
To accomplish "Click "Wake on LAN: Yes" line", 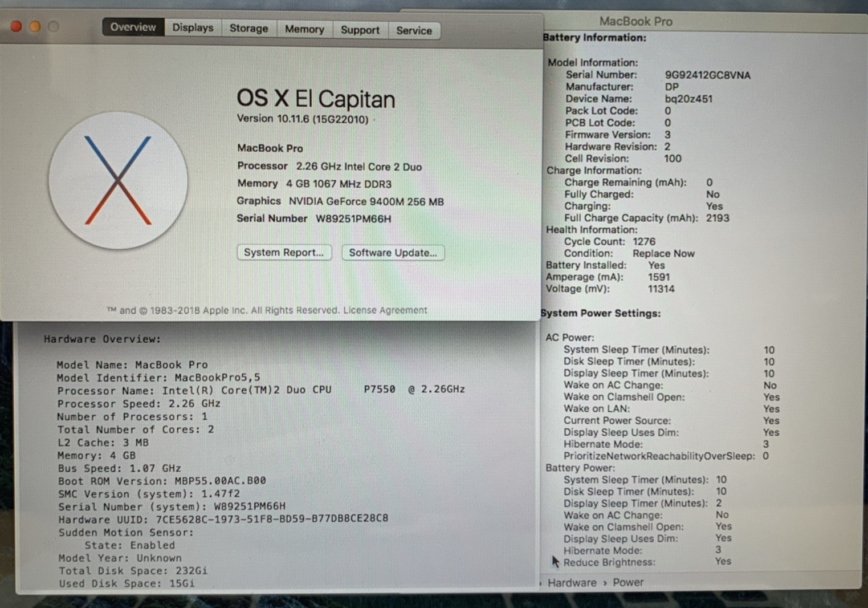I will click(671, 409).
